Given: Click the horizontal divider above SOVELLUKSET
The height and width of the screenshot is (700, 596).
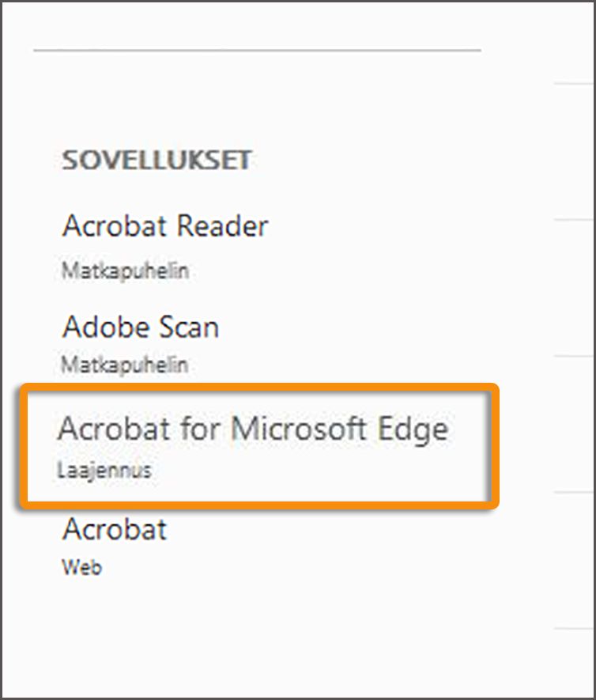Looking at the screenshot, I should tap(257, 51).
